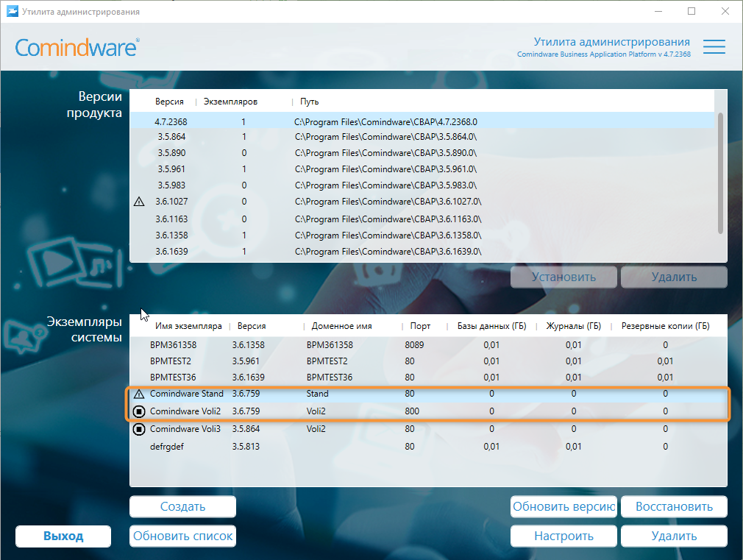743x560 pixels.
Task: Select the BPM361358 instance name
Action: [x=173, y=344]
